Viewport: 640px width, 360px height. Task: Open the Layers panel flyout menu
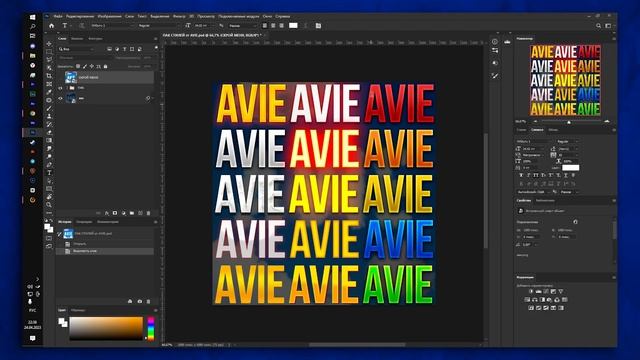(x=156, y=39)
